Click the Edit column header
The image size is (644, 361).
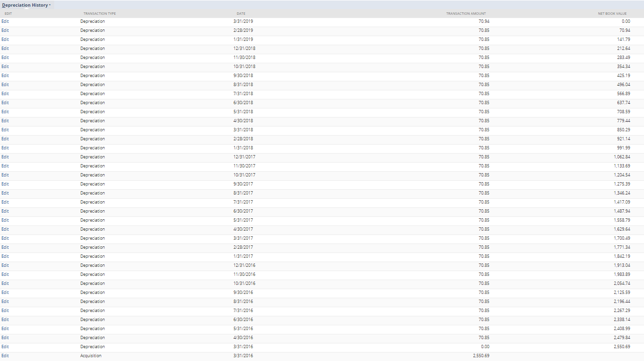8,13
